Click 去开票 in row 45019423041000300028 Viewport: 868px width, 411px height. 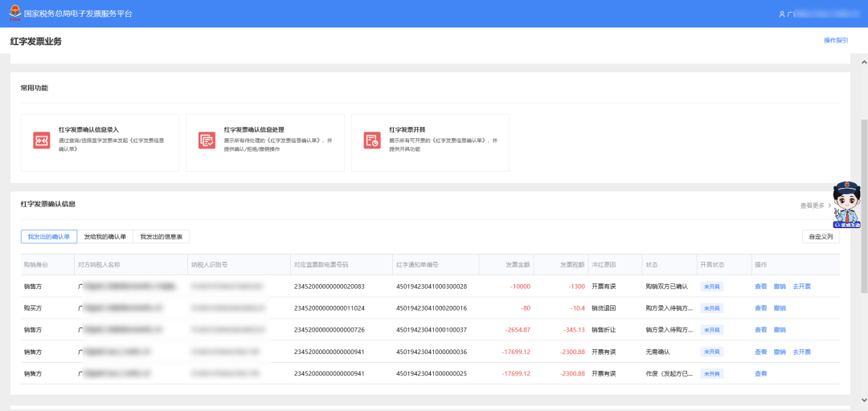coord(801,287)
